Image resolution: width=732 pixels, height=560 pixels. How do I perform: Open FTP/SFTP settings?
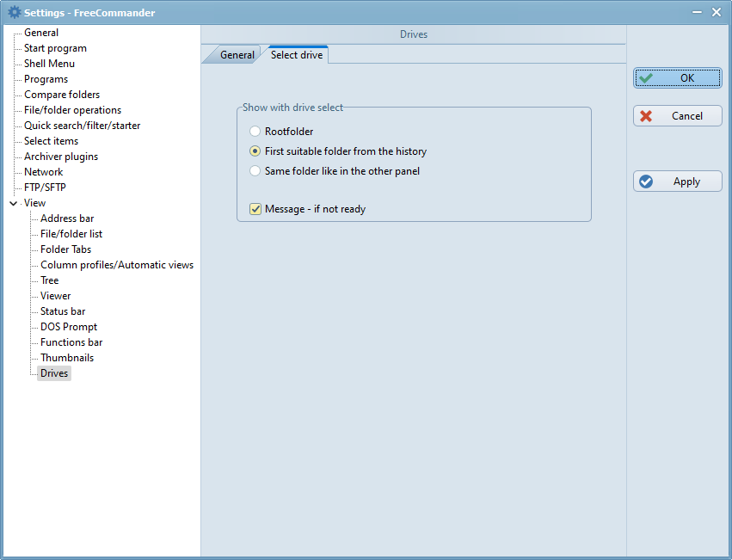(45, 188)
